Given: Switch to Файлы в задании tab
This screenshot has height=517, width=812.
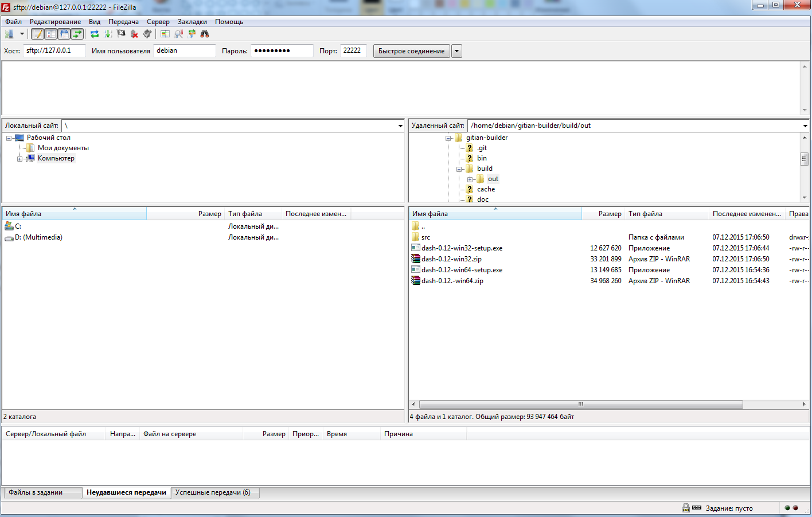Looking at the screenshot, I should pyautogui.click(x=42, y=492).
